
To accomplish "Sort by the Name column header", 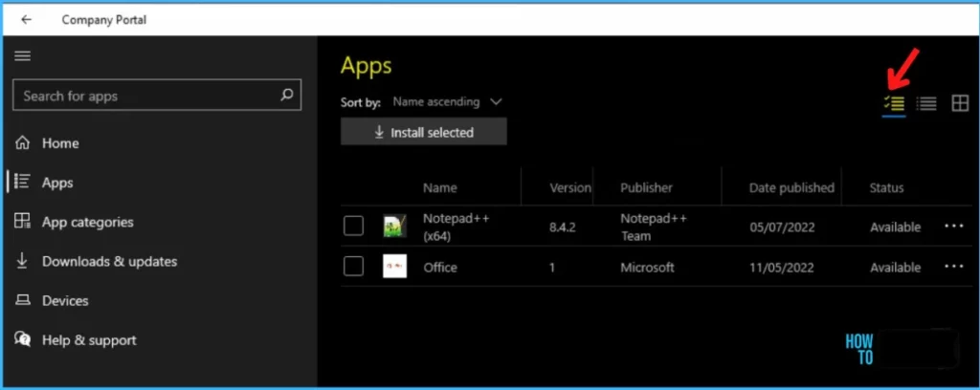I will tap(440, 187).
